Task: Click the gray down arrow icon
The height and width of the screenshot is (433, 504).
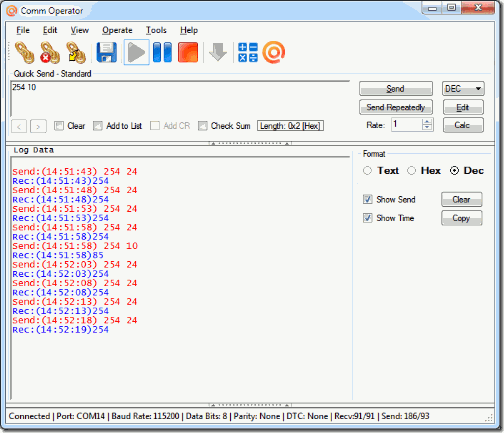Action: (218, 52)
